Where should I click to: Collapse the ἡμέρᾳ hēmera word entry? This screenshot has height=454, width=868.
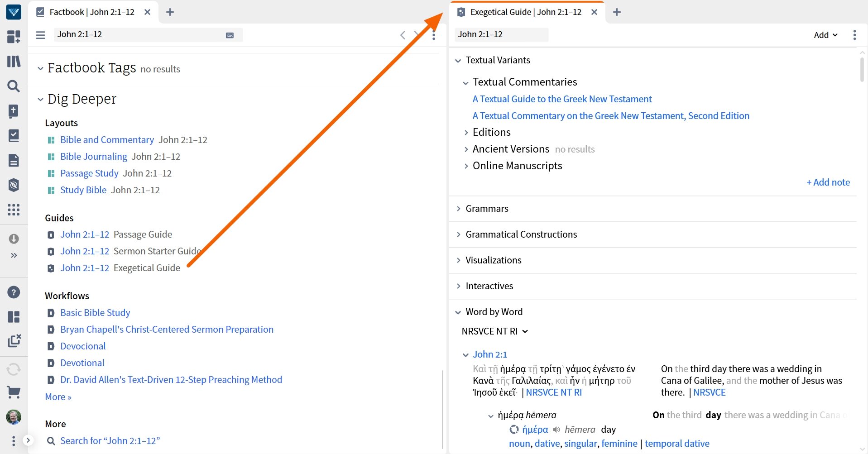[491, 416]
